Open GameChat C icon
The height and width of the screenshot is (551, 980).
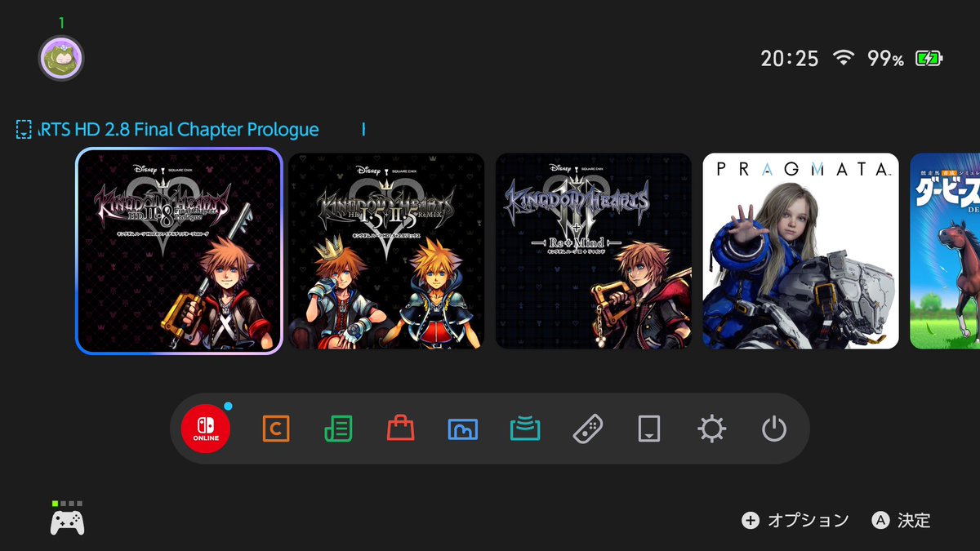[276, 429]
